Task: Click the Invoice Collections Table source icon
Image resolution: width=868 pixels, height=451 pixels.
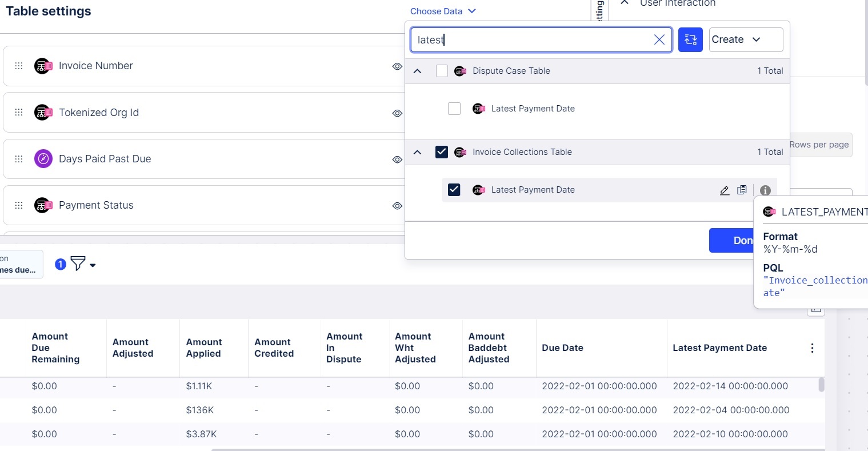Action: [x=460, y=152]
